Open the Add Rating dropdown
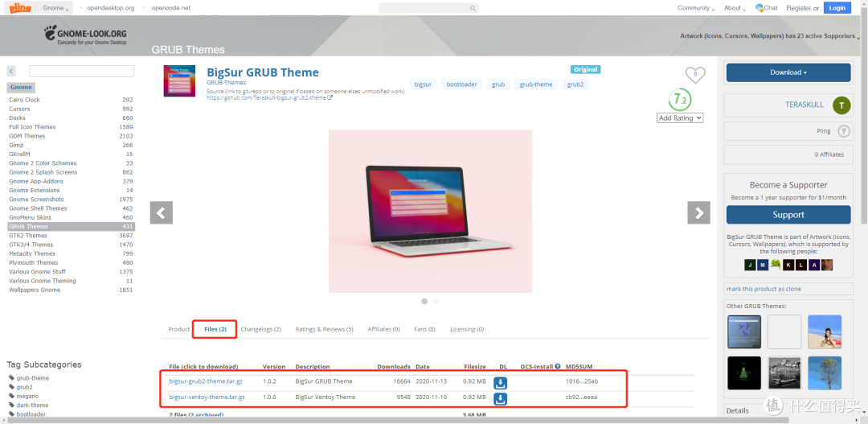 [680, 117]
